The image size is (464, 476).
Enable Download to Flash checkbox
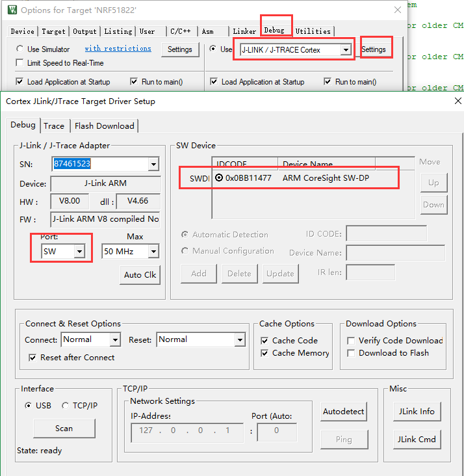(351, 353)
